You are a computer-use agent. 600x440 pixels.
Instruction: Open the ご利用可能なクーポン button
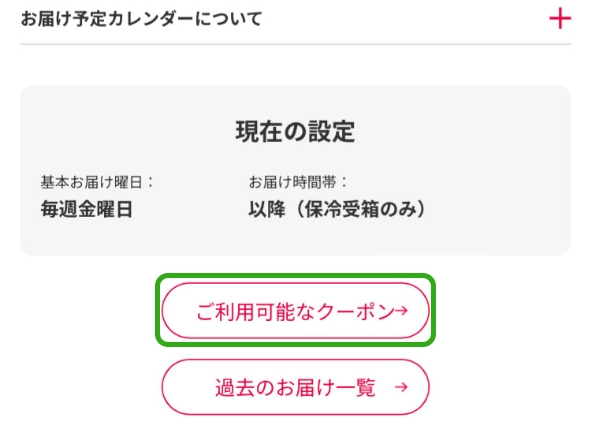(x=295, y=311)
